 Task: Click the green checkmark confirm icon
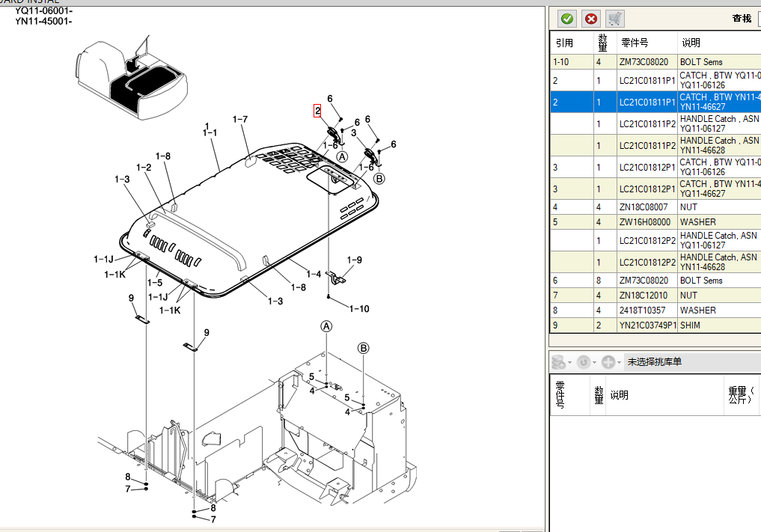click(566, 19)
